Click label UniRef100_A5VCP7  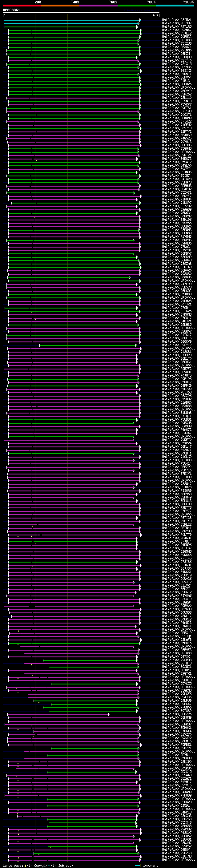tap(177, 104)
